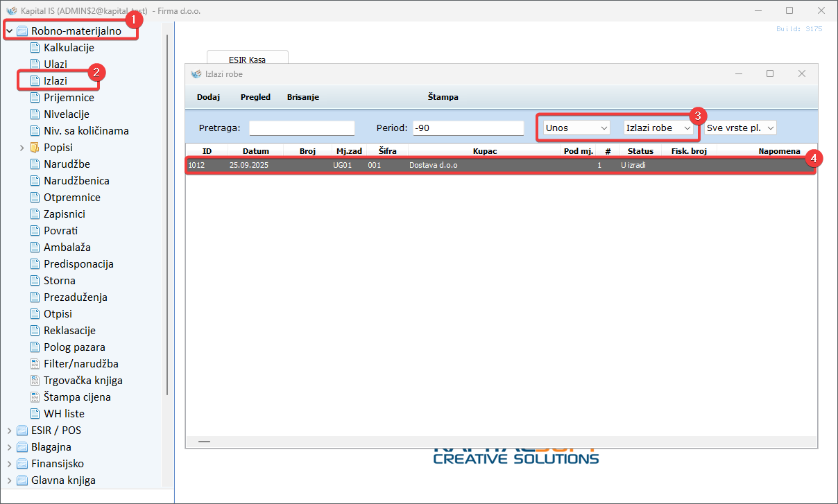
Task: Select the Dostava d.o.o row 1012
Action: coord(443,166)
